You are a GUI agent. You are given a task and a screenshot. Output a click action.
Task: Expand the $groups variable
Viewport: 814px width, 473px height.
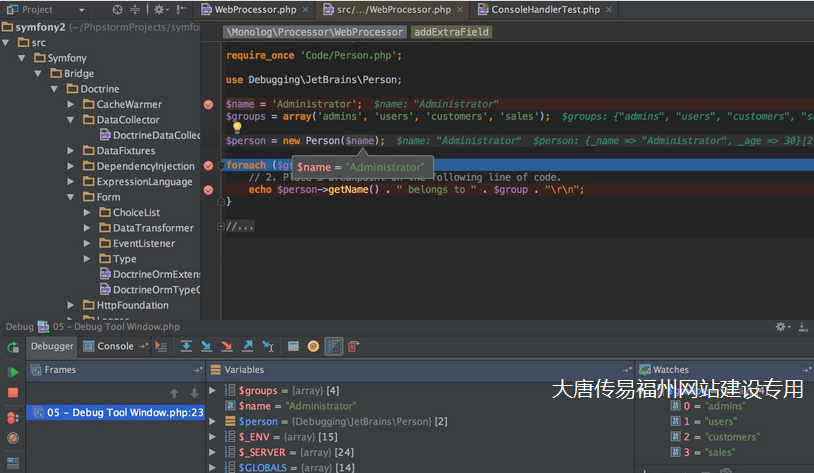click(212, 390)
